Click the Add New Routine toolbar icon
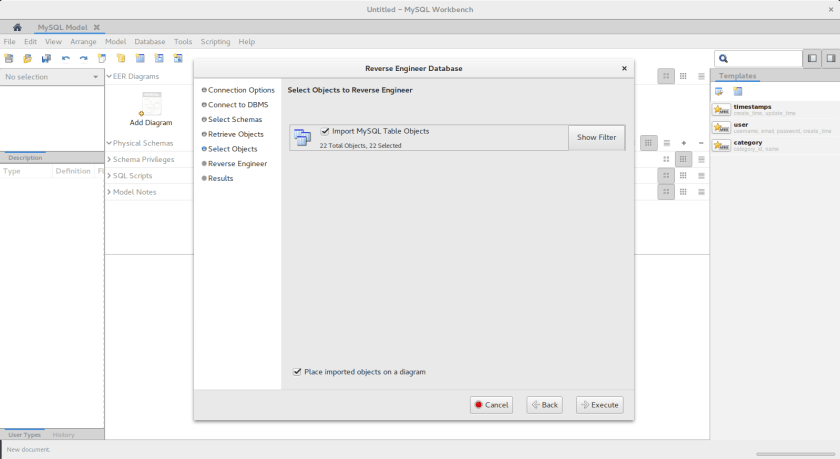 pyautogui.click(x=178, y=58)
